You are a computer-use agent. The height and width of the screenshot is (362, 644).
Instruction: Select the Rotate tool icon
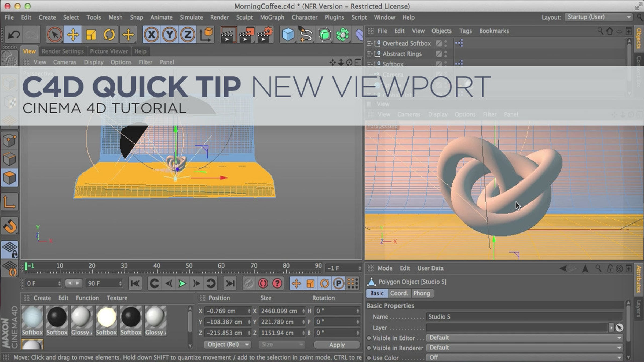click(x=109, y=35)
